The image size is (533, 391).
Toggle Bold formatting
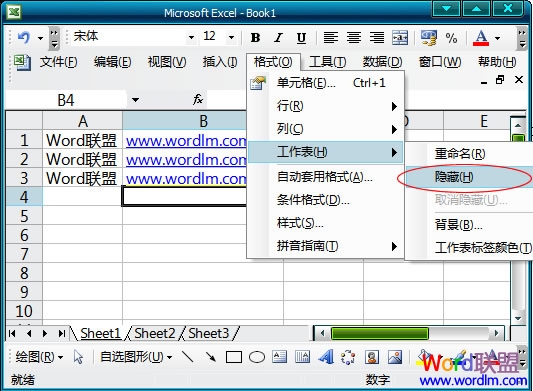[x=256, y=38]
